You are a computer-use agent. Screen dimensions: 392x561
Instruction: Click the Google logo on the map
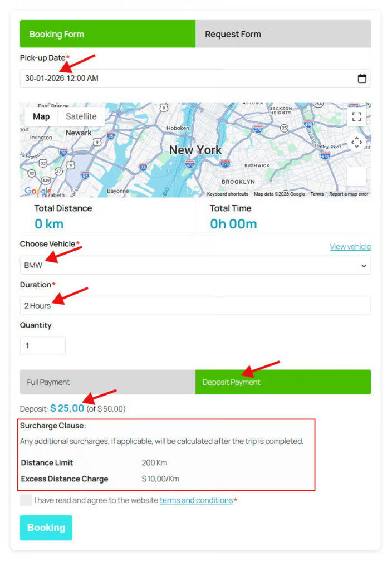click(37, 191)
